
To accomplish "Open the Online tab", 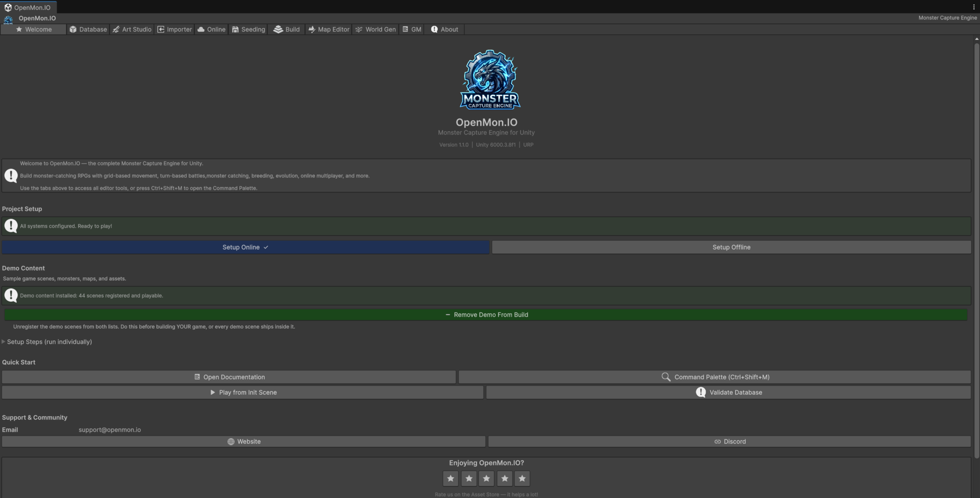I will tap(211, 30).
